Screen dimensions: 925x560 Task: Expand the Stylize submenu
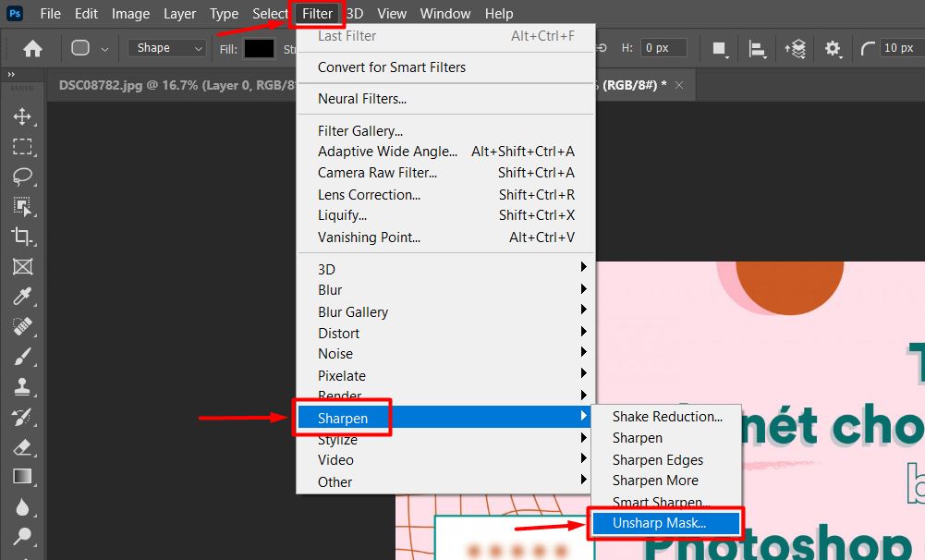(x=446, y=439)
